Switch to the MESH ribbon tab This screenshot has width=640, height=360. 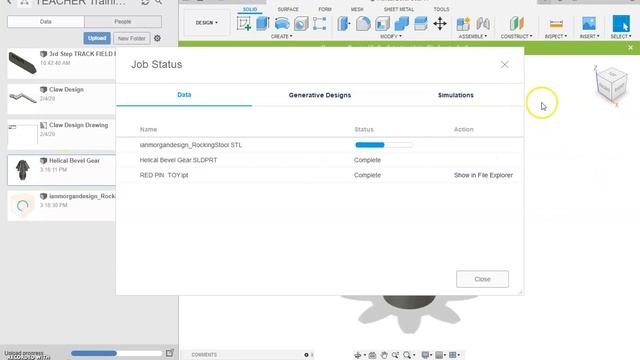coord(357,9)
